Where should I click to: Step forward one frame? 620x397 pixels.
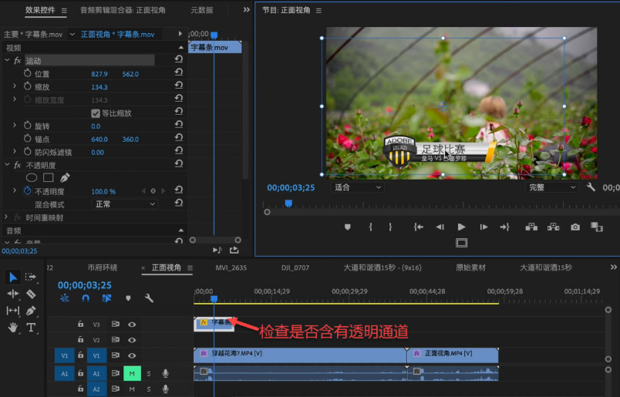pyautogui.click(x=483, y=227)
